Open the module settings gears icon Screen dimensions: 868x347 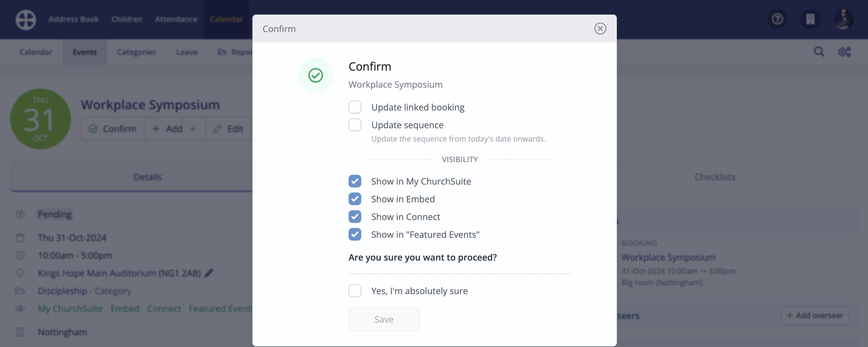844,52
